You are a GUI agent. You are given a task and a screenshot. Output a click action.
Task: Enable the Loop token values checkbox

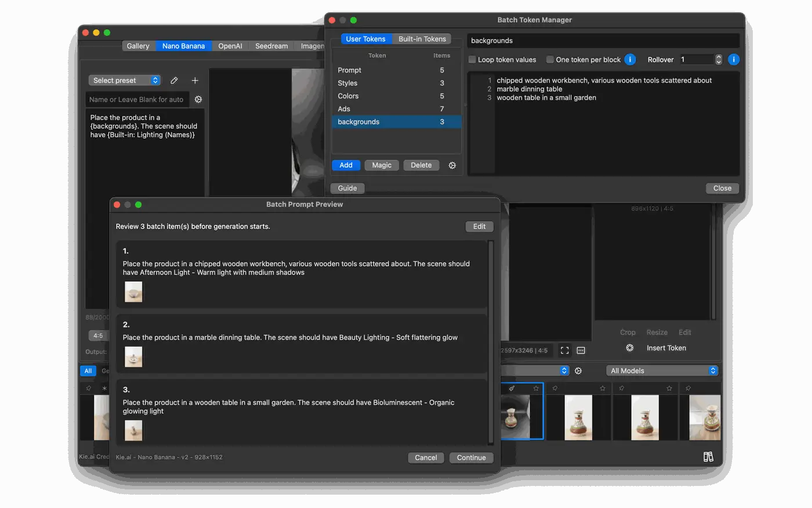coord(472,59)
